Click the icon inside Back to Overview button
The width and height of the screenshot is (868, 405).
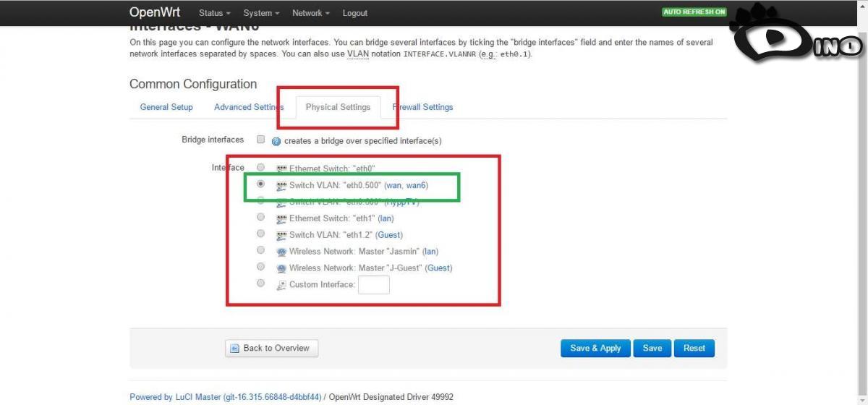(x=235, y=349)
